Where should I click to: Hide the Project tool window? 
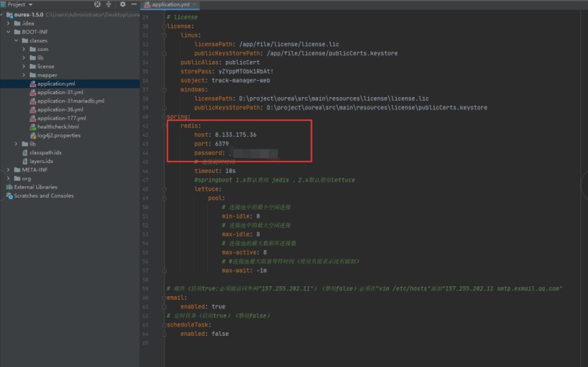132,4
